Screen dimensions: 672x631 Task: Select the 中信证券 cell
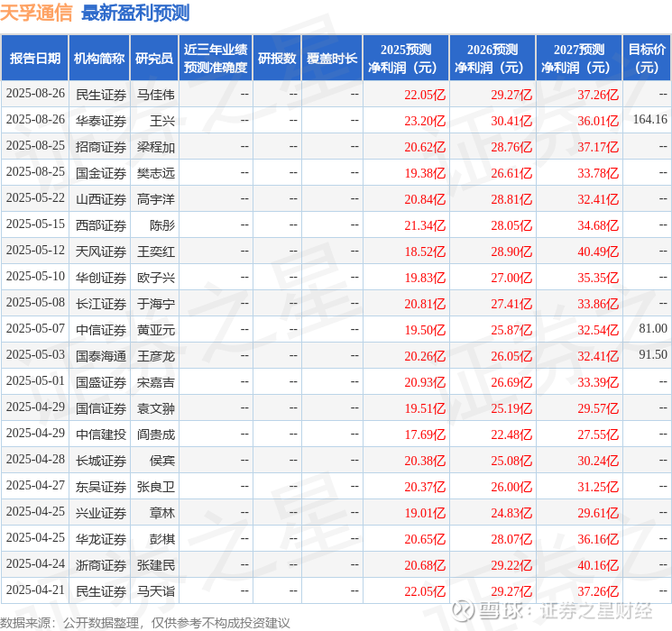click(101, 330)
